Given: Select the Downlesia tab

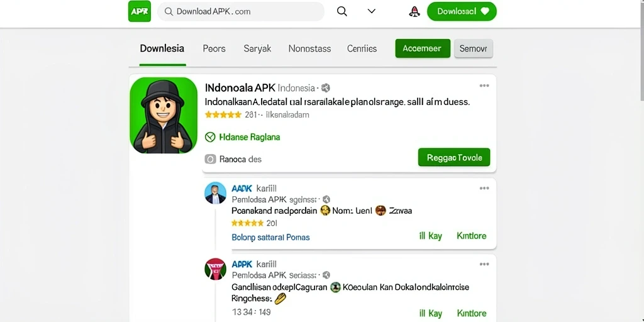Looking at the screenshot, I should pyautogui.click(x=162, y=48).
